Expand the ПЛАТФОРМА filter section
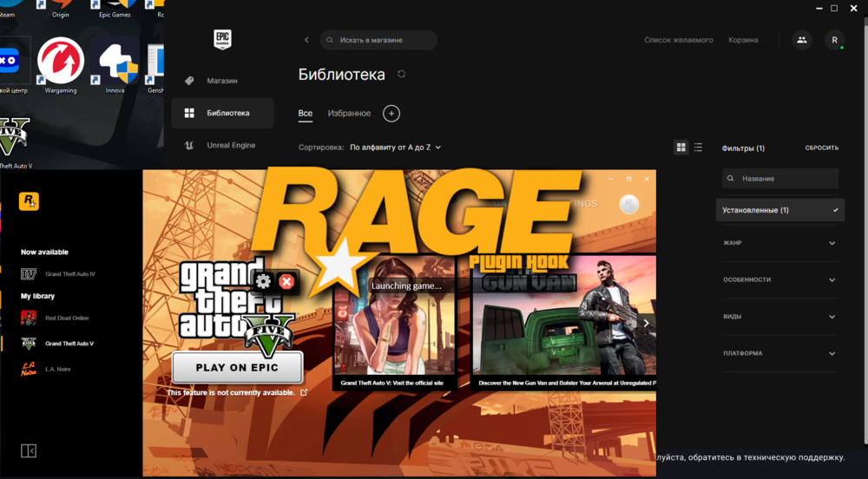Screen dimensions: 868x479 (x=780, y=353)
